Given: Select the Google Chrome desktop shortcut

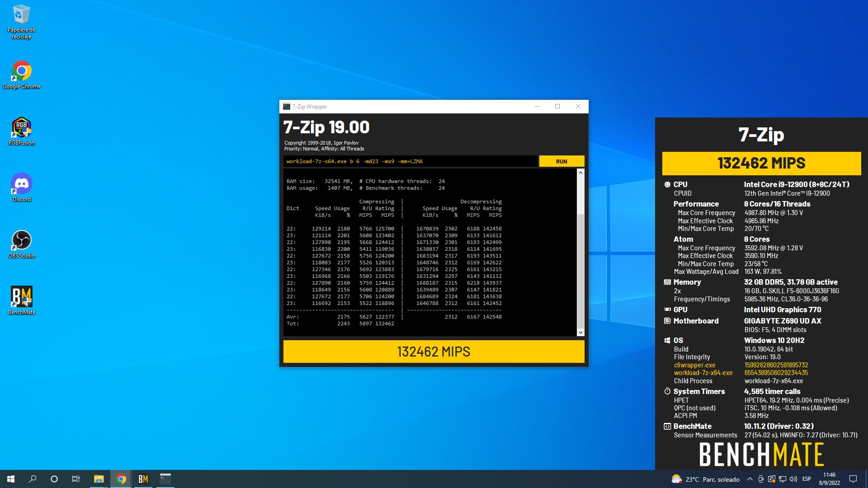Looking at the screenshot, I should (x=21, y=75).
